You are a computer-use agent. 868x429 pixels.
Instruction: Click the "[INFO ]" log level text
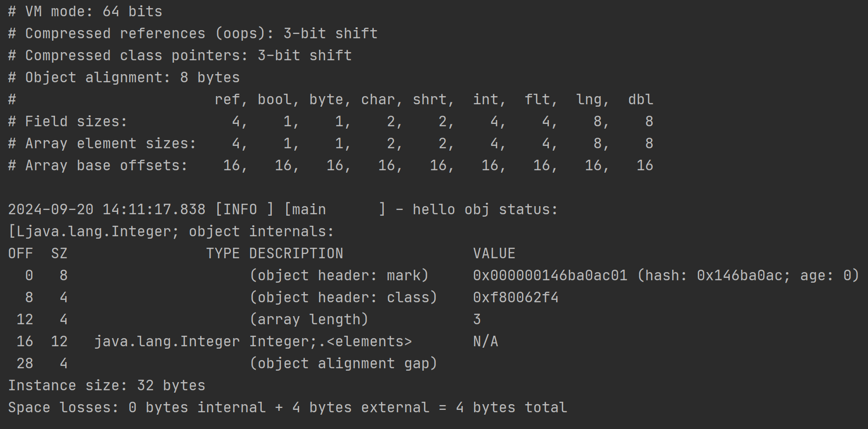tap(244, 209)
